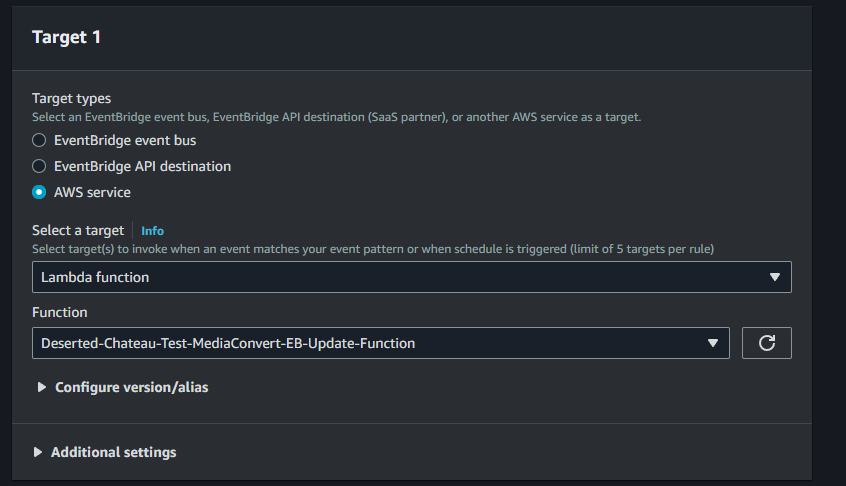The image size is (846, 486).
Task: Click the 'EventBridge API destination' label text
Action: click(x=142, y=166)
